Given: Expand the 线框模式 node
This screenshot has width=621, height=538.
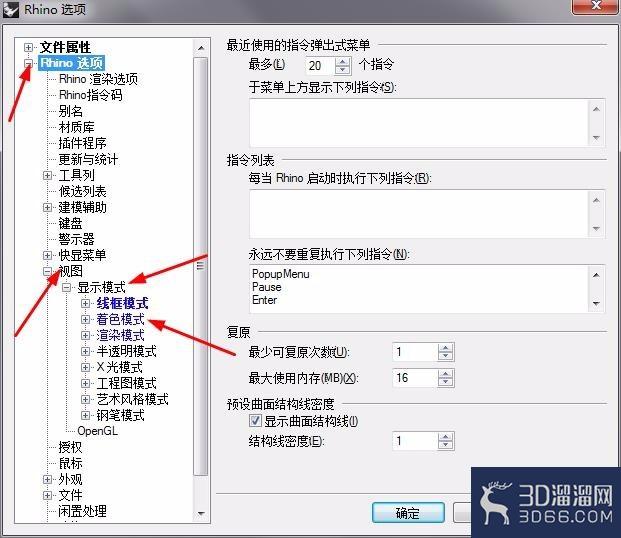Looking at the screenshot, I should click(x=85, y=303).
